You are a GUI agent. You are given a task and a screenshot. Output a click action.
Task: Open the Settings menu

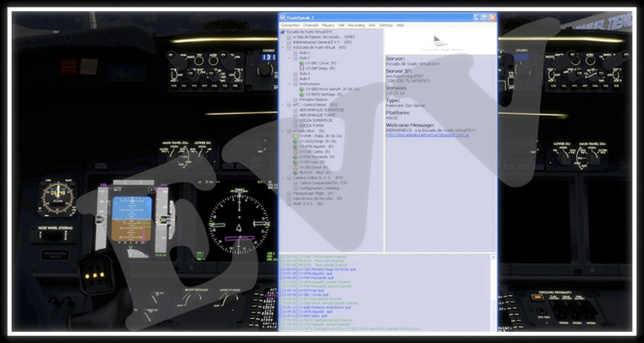(x=386, y=26)
